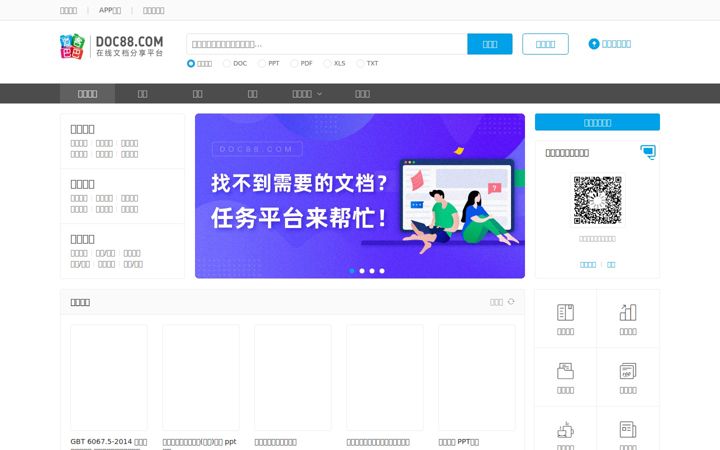720x450 pixels.
Task: Select the highlighted first tab in dark navigation bar
Action: [x=87, y=94]
